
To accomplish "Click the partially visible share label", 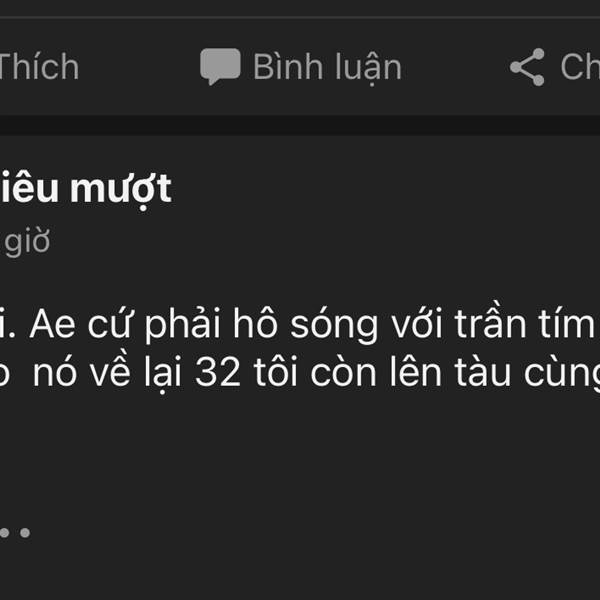I will coord(580,67).
